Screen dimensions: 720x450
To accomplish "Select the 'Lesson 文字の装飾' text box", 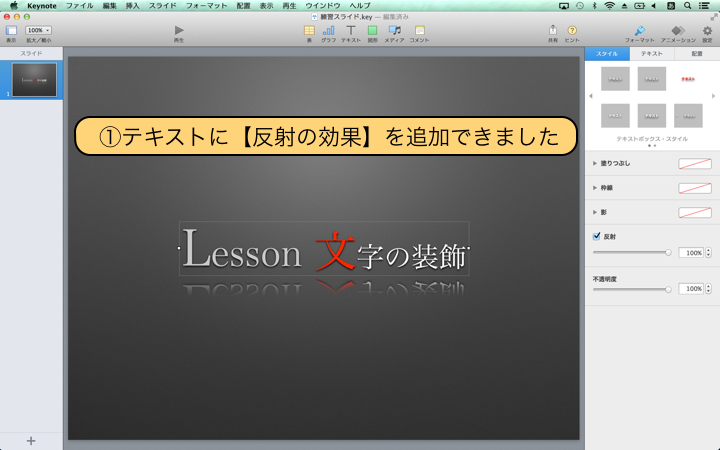I will [324, 248].
